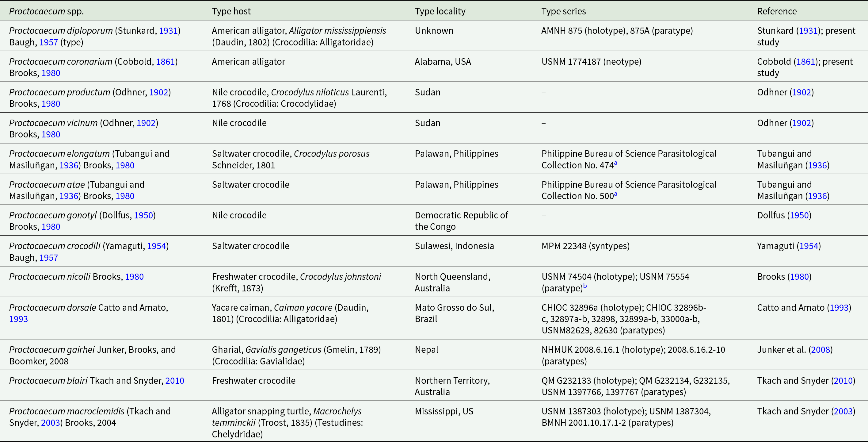Image resolution: width=868 pixels, height=442 pixels.
Task: Open the 1931 citation after Stunkard in first row
Action: click(168, 31)
